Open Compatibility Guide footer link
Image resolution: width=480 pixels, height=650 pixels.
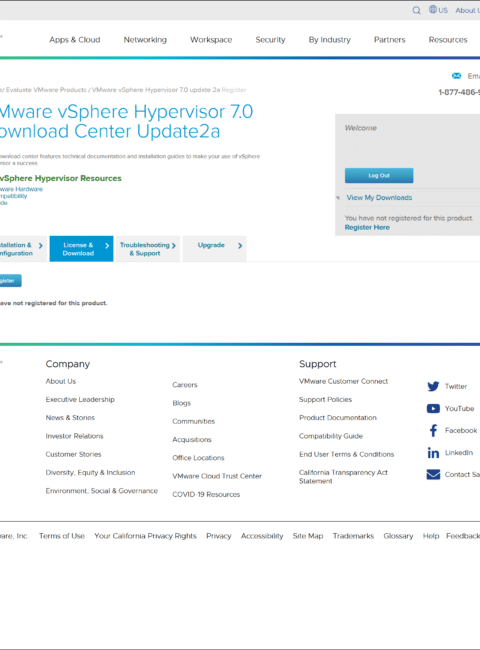coord(331,436)
